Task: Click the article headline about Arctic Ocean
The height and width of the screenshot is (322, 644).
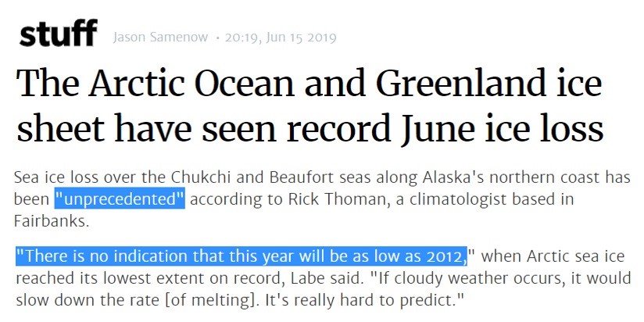Action: point(309,106)
